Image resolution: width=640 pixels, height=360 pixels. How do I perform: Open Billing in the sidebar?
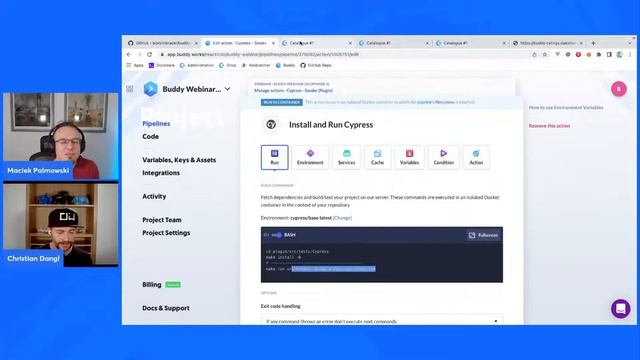pyautogui.click(x=152, y=284)
